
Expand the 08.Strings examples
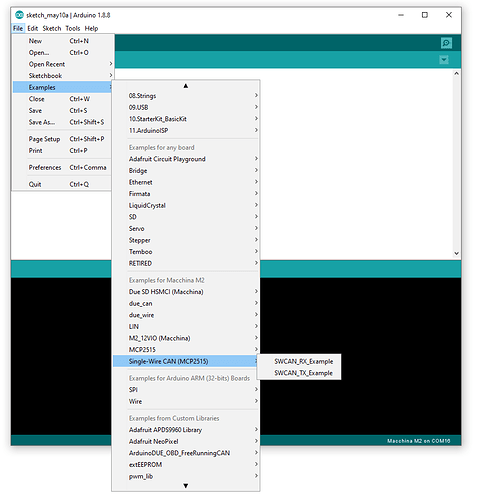[186, 96]
